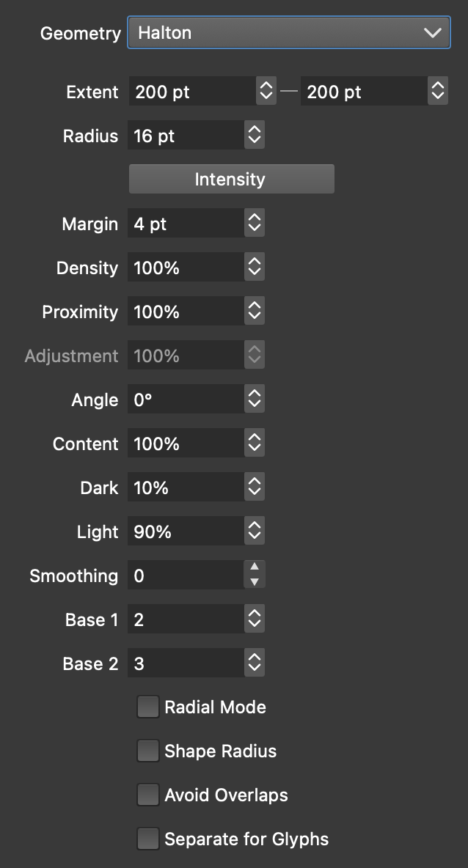468x868 pixels.
Task: Click the Angle stepper arrows
Action: pyautogui.click(x=255, y=400)
